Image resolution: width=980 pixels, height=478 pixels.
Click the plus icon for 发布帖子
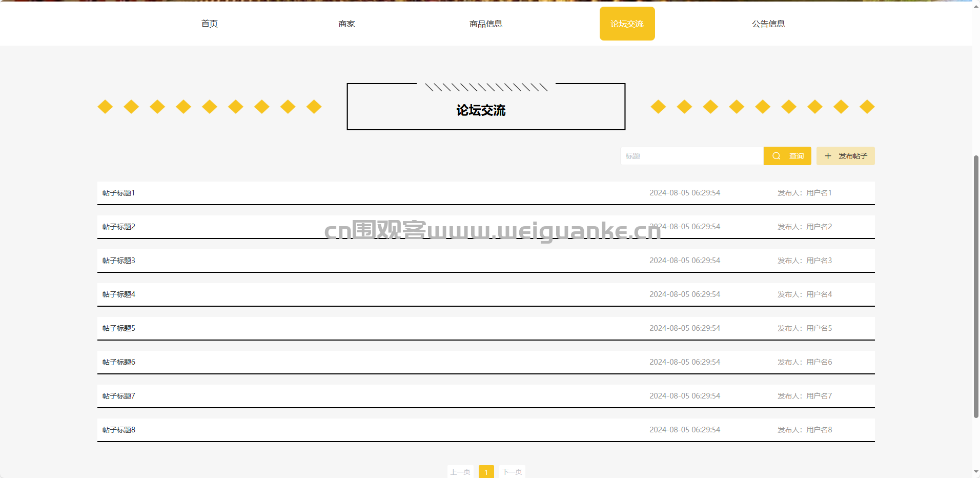pos(828,156)
